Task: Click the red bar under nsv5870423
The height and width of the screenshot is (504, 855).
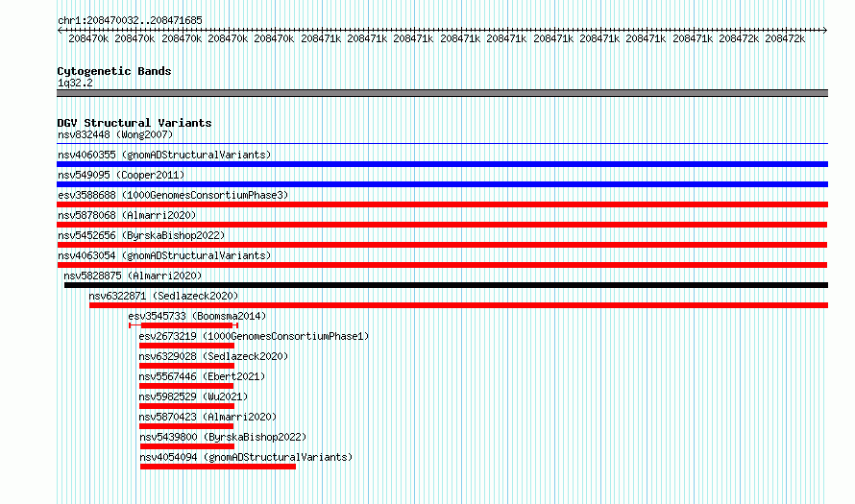Action: [x=186, y=426]
